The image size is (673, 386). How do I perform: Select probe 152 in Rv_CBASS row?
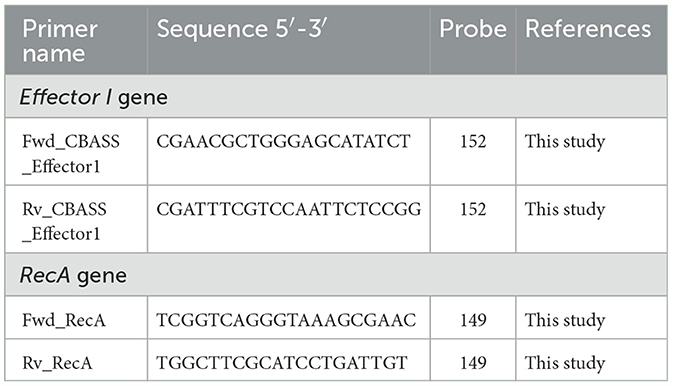[x=473, y=209]
